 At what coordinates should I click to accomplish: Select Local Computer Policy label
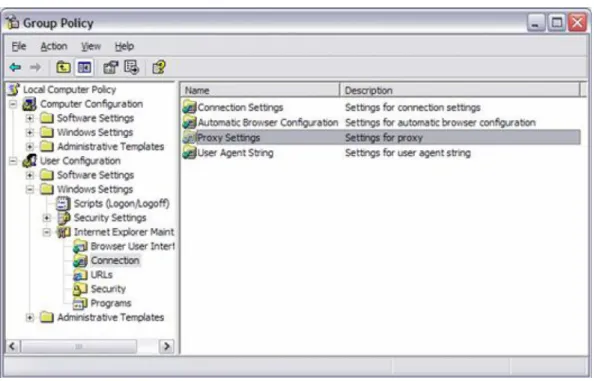(70, 89)
